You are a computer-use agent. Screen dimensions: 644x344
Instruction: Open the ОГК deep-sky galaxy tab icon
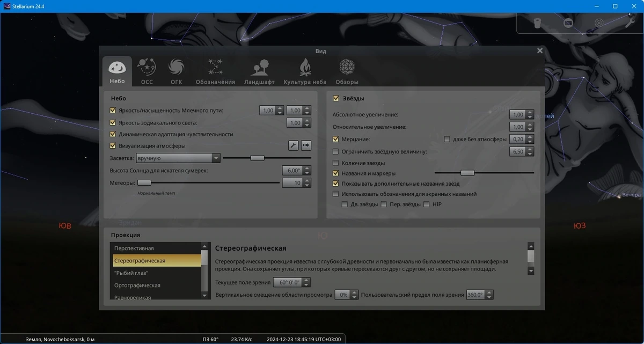coord(176,71)
